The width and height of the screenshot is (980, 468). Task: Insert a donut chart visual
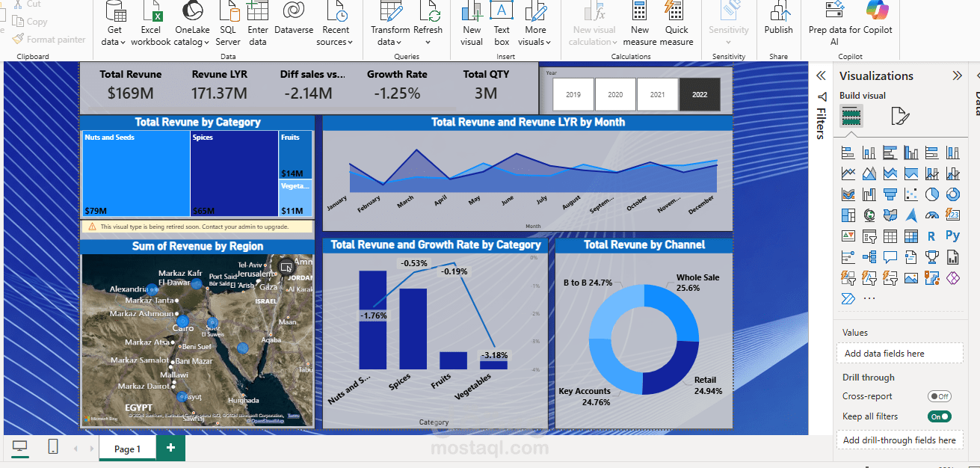coord(952,194)
